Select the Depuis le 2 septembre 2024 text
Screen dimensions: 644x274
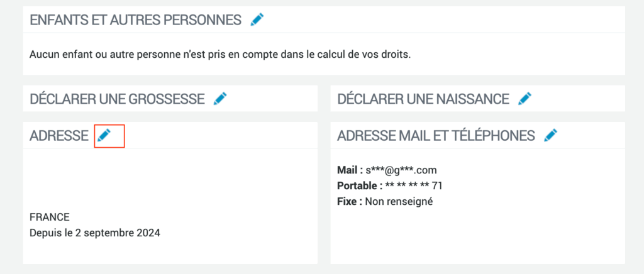(x=95, y=233)
